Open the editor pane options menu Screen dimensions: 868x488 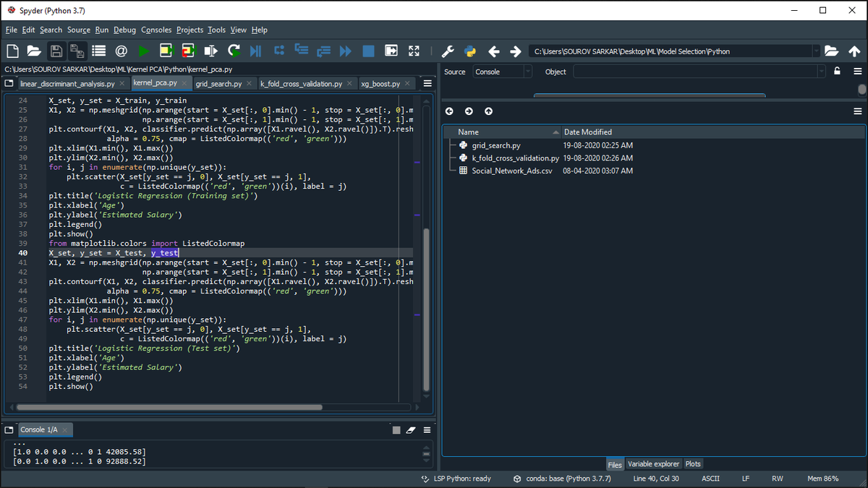(x=427, y=84)
